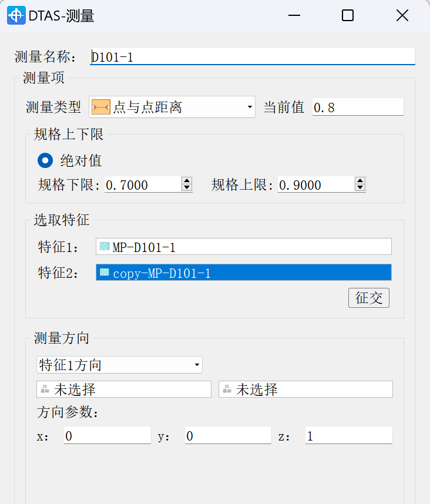Viewport: 430px width, 504px height.
Task: Select the 绝对值 radio button
Action: (x=45, y=160)
